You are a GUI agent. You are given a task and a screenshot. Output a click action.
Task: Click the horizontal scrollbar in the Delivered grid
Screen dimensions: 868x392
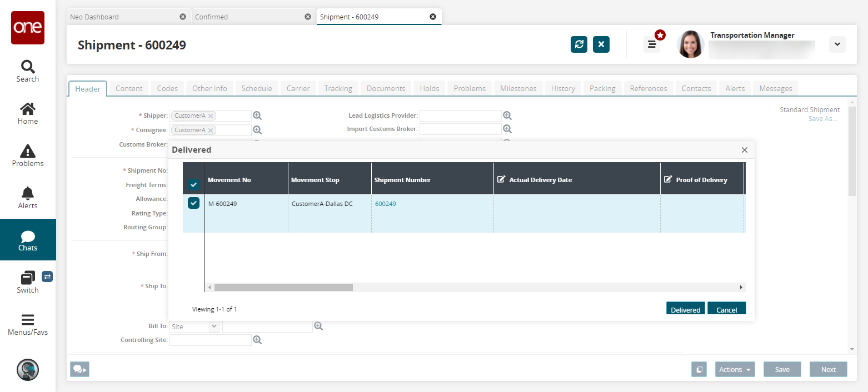283,288
